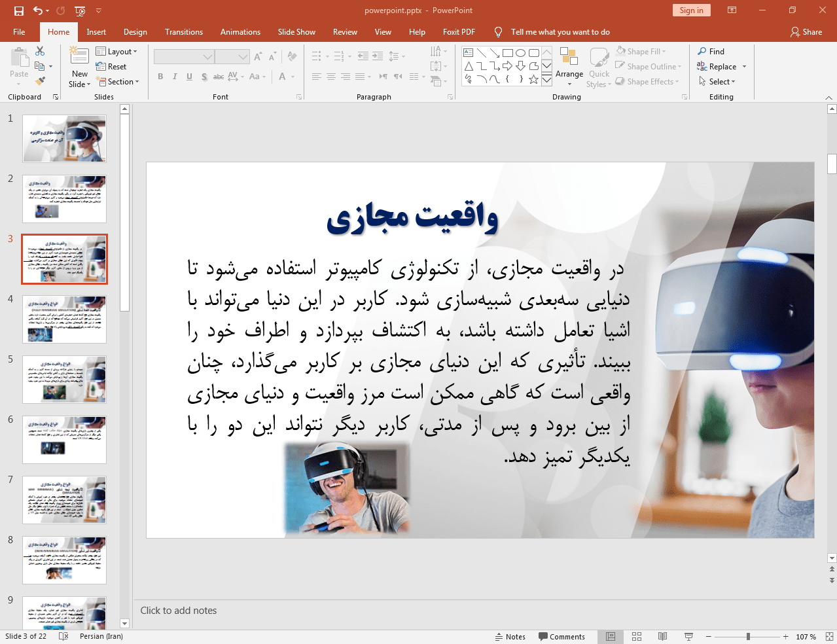Open Find in the Editing group
Screen dimensions: 837x644
point(711,52)
